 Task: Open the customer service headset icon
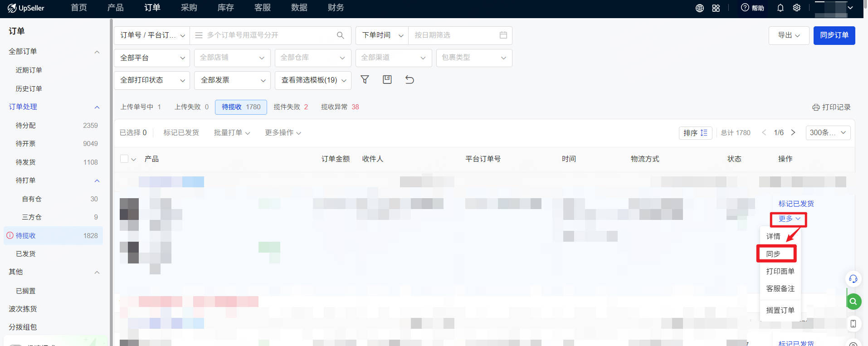(853, 278)
